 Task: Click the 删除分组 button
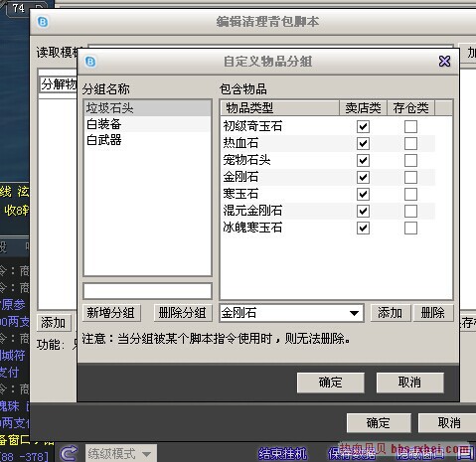(183, 313)
